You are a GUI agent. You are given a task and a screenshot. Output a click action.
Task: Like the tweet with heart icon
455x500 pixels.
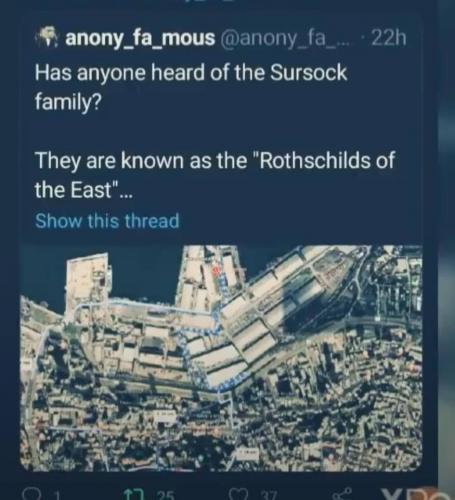[x=238, y=494]
